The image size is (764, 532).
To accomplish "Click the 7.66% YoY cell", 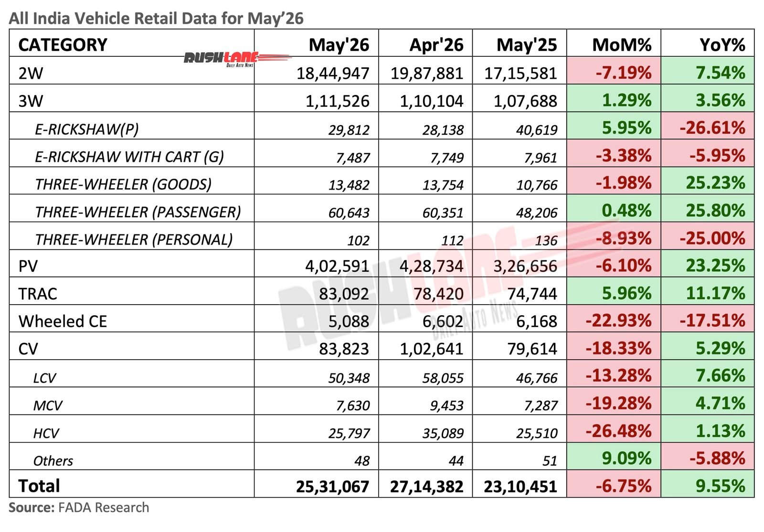I will (708, 374).
